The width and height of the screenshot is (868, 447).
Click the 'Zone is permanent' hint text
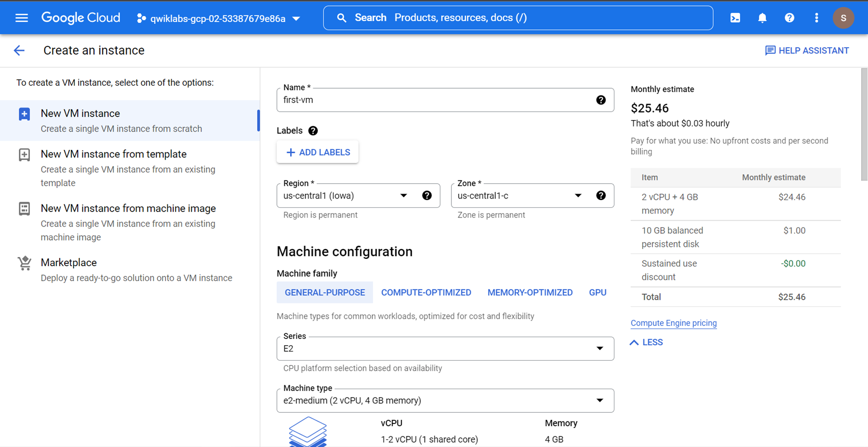tap(491, 215)
